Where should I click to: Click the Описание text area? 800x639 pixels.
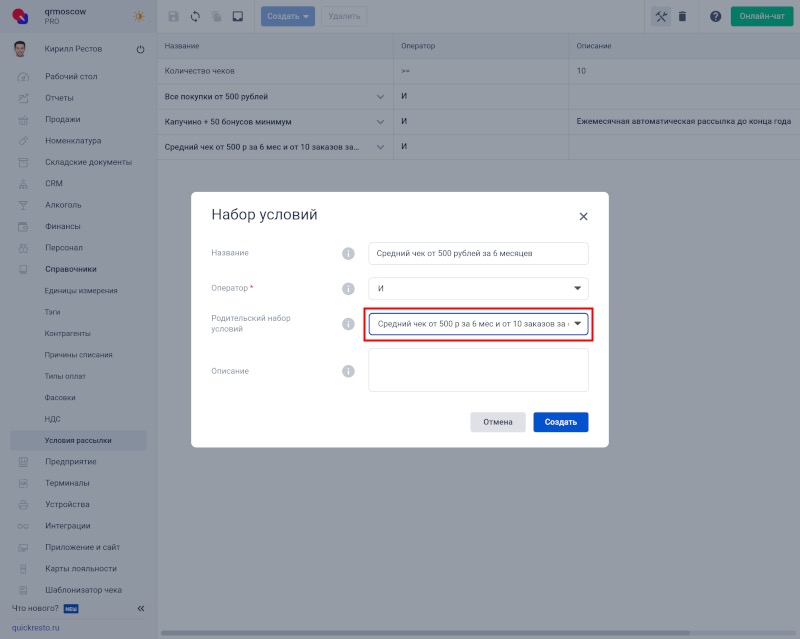point(478,370)
